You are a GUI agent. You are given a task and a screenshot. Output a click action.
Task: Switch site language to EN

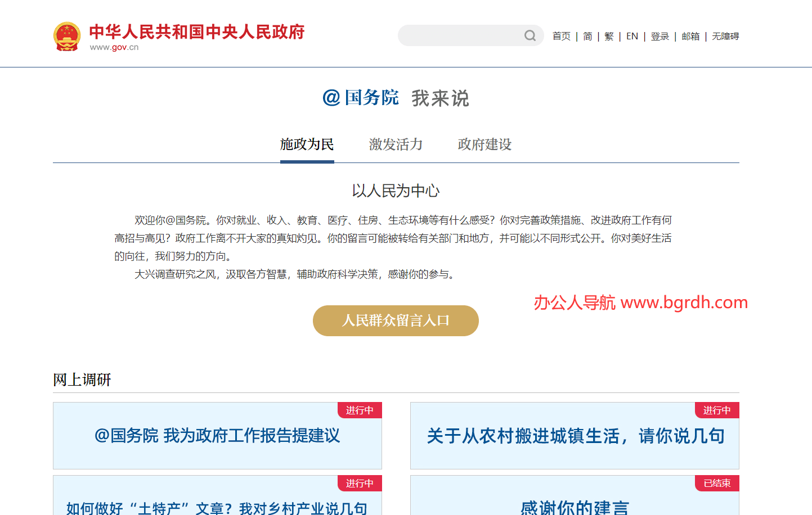click(x=632, y=37)
